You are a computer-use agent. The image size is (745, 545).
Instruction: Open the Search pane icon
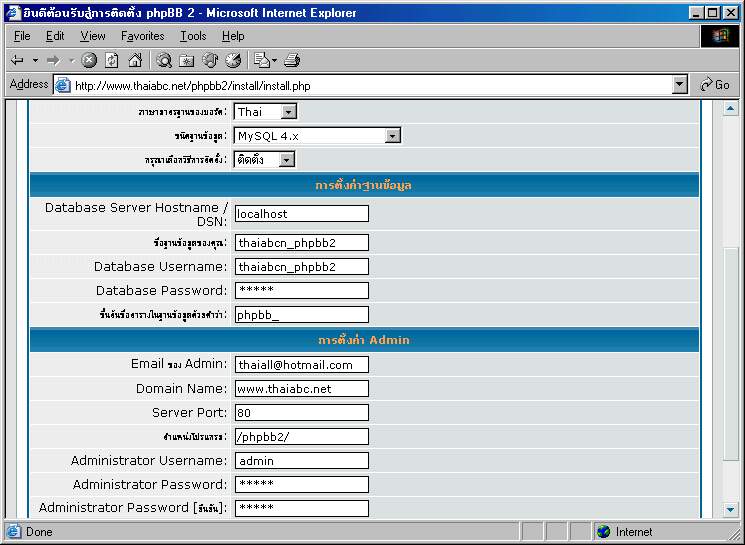coord(165,60)
